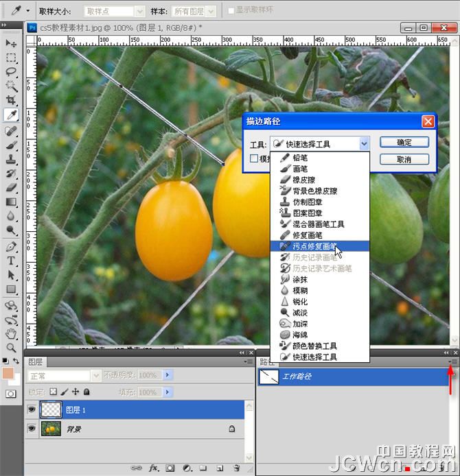Link the selected layers
This screenshot has height=476, width=460.
point(137,468)
